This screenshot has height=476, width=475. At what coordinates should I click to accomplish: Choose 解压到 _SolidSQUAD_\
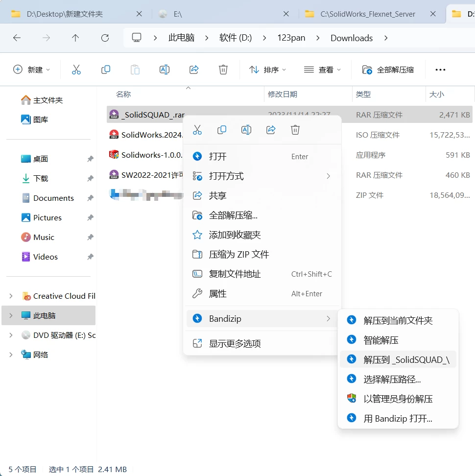[398, 360]
